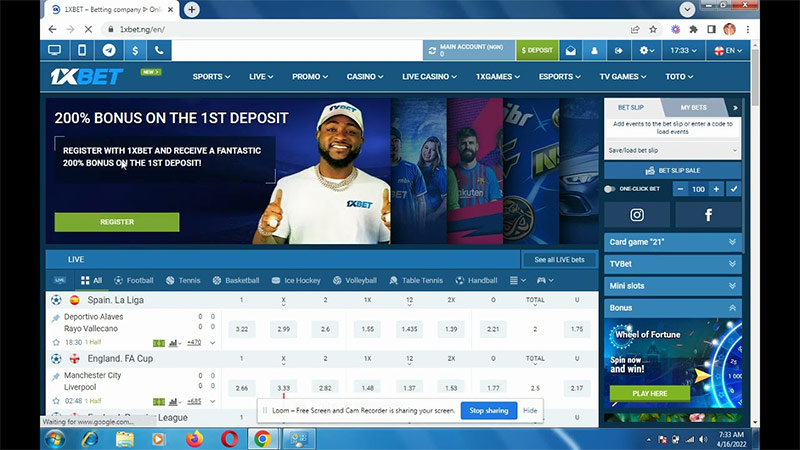Open the Save/load bet slip dropdown
800x450 pixels.
click(x=672, y=150)
